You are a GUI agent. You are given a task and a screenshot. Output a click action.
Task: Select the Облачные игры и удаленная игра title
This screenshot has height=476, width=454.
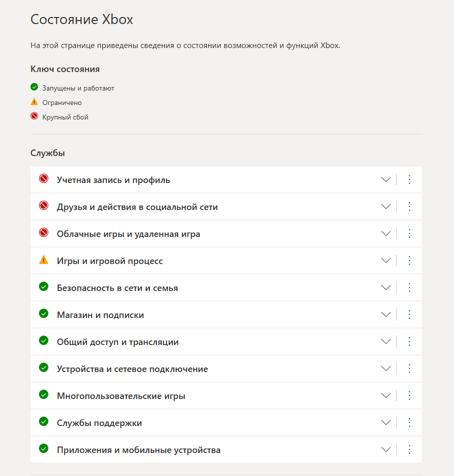pos(128,234)
